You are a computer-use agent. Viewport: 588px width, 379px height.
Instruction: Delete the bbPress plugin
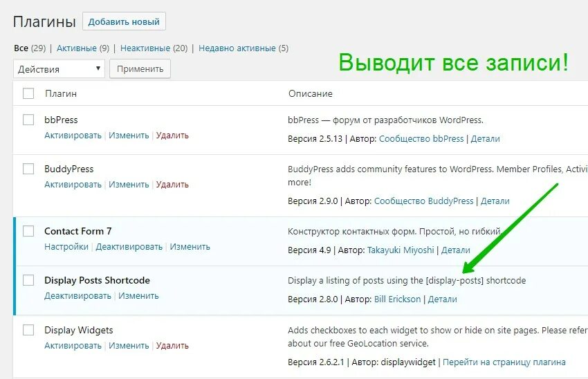click(x=172, y=136)
